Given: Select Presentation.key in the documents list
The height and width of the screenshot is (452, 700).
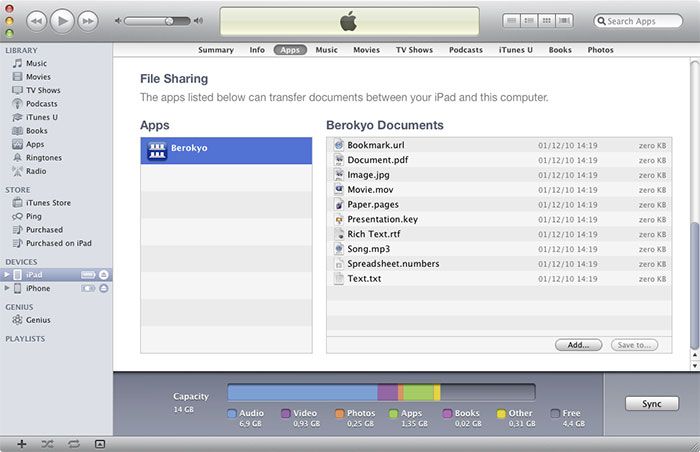Looking at the screenshot, I should tap(499, 219).
